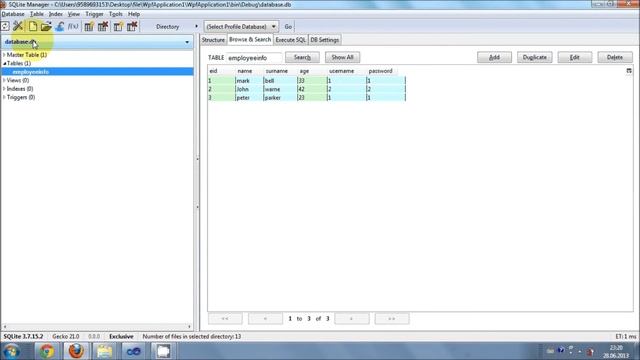640x360 pixels.
Task: Click the age cell showing 42
Action: tap(311, 89)
